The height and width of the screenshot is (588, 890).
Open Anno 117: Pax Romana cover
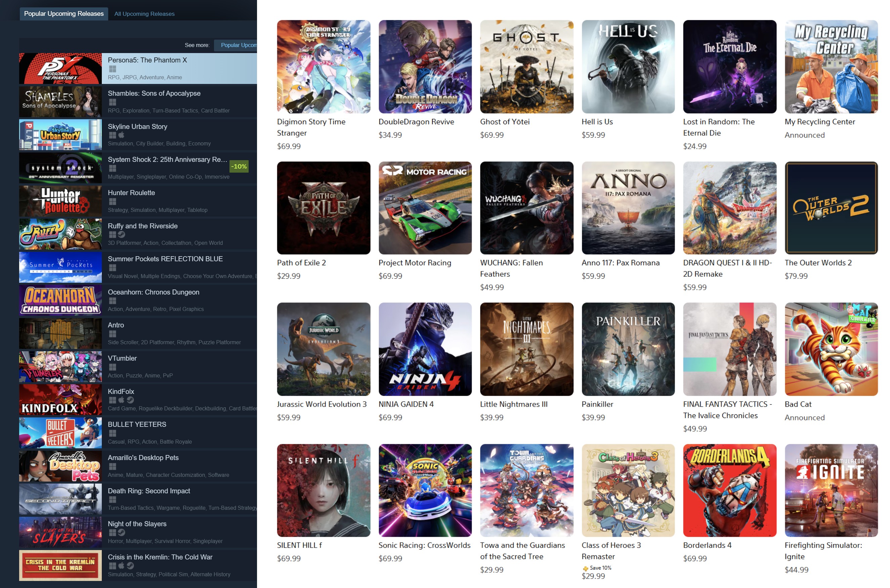point(628,208)
